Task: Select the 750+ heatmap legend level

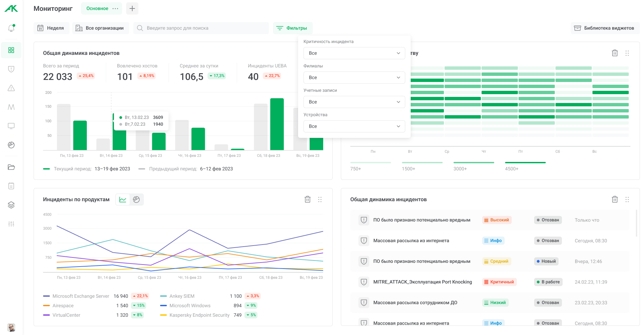Action: 371,166
